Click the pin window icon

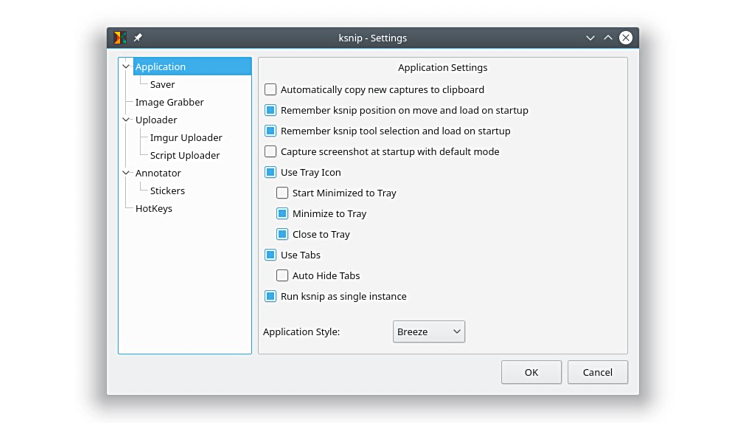(x=138, y=38)
